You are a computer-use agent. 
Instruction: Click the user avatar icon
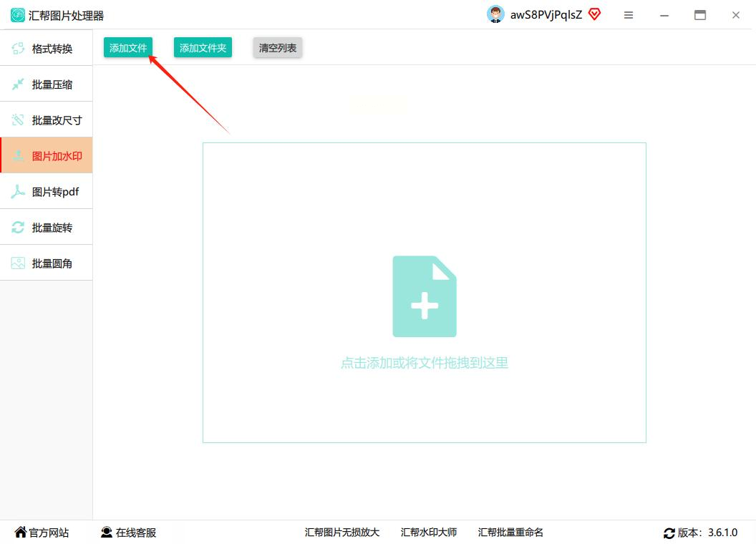pyautogui.click(x=495, y=14)
